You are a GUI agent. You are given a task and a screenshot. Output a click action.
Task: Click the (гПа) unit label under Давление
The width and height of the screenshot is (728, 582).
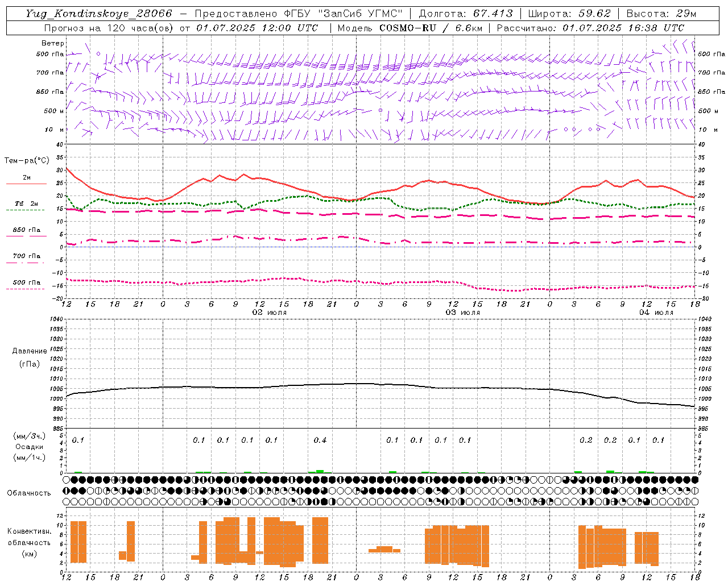pos(30,364)
